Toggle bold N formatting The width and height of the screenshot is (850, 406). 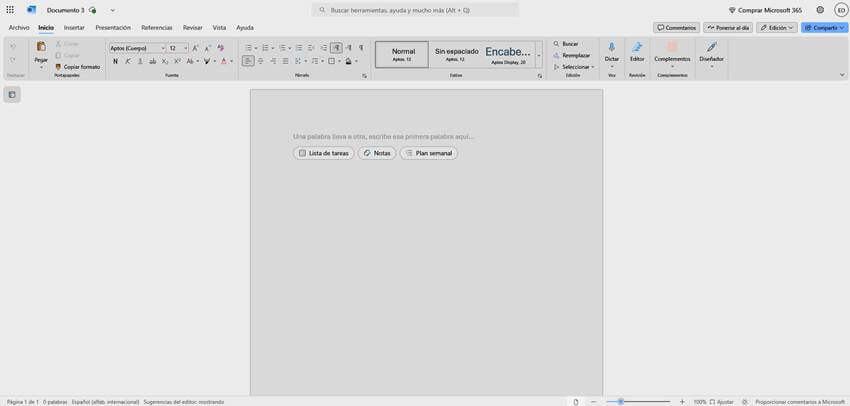pyautogui.click(x=115, y=61)
